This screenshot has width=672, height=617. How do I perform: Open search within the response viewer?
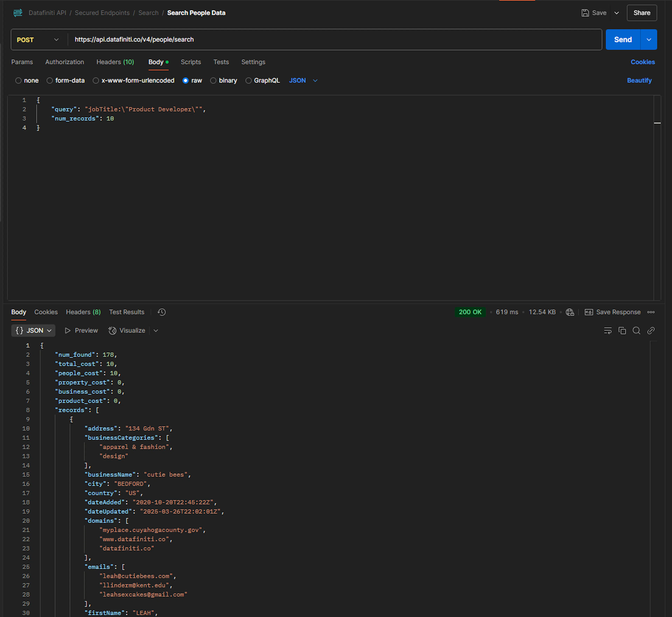pos(636,330)
